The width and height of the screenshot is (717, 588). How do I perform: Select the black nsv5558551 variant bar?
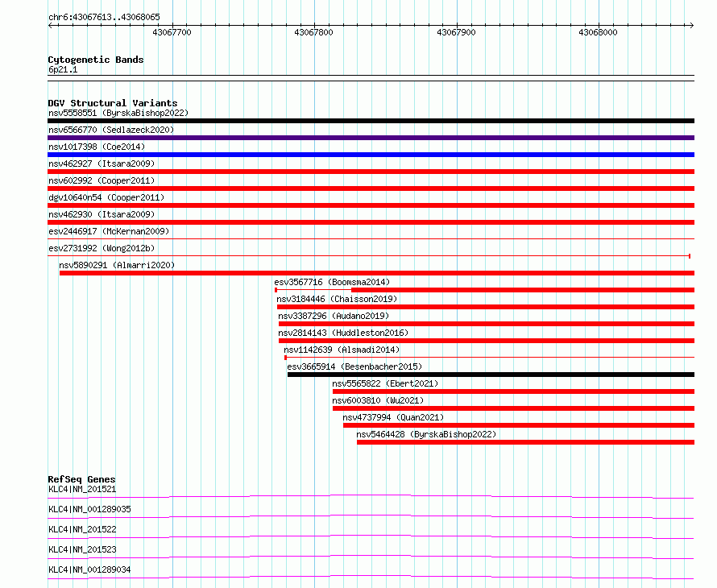(371, 121)
